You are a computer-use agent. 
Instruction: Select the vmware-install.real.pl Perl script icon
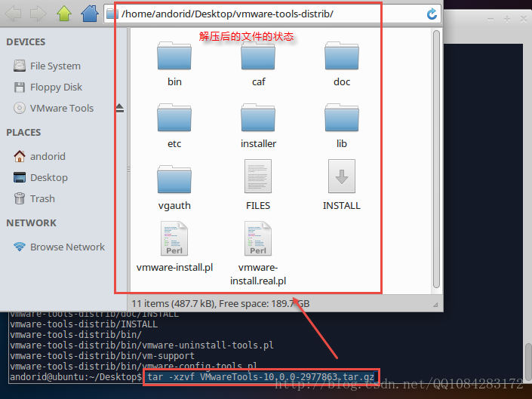click(x=258, y=238)
